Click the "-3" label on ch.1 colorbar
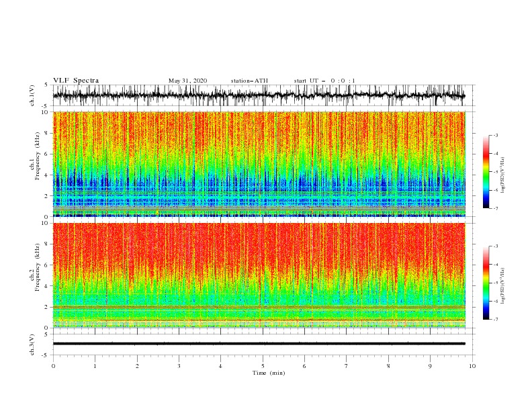 pyautogui.click(x=496, y=135)
